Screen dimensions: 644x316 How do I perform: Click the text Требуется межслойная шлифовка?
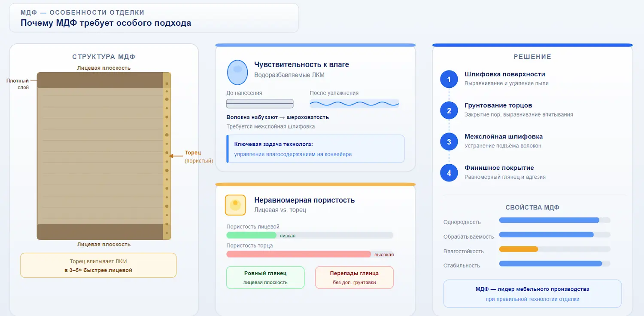click(270, 126)
